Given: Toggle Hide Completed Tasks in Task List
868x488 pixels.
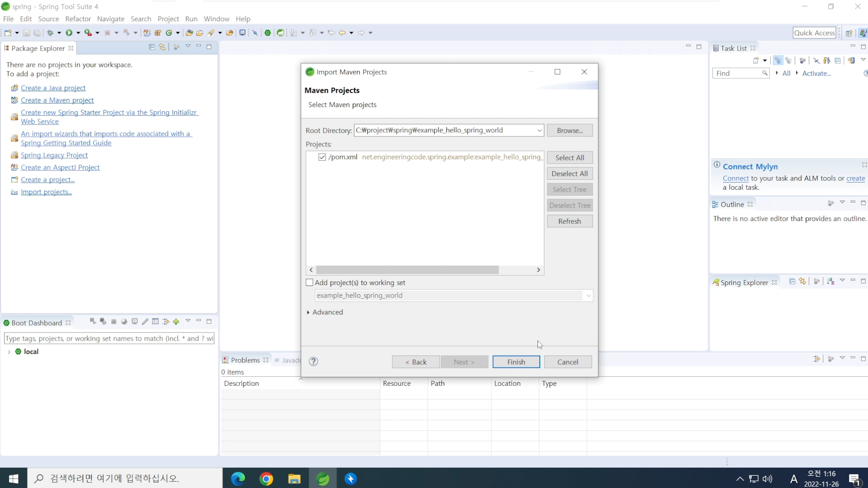Looking at the screenshot, I should pyautogui.click(x=816, y=61).
